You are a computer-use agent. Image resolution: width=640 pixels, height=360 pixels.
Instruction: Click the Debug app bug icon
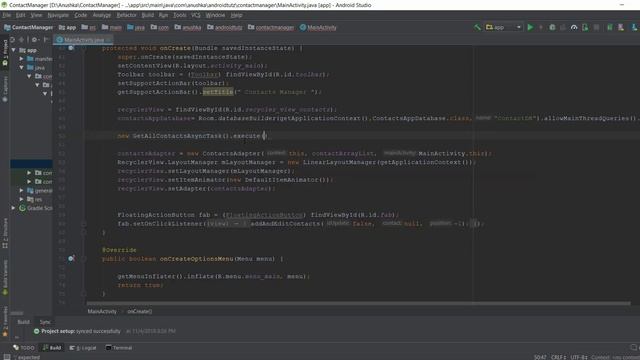[552, 27]
